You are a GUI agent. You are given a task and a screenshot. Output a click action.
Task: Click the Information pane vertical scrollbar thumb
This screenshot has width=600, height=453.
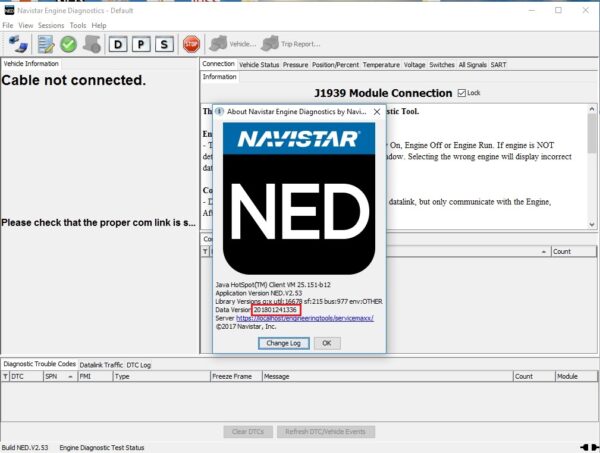click(x=592, y=133)
